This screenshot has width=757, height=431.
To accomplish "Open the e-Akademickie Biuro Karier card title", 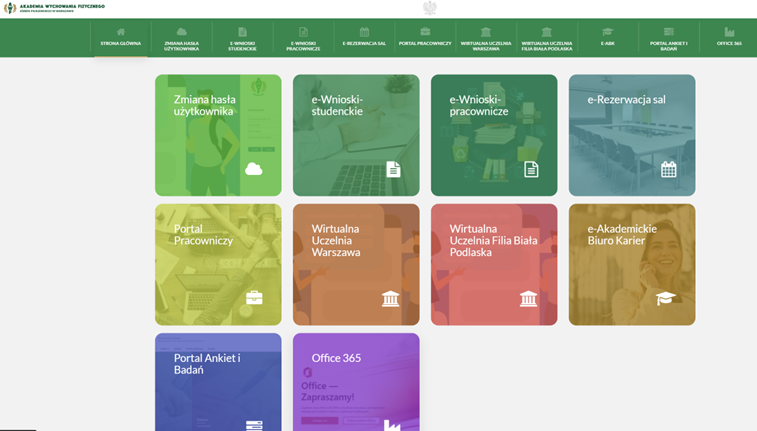I will 622,235.
